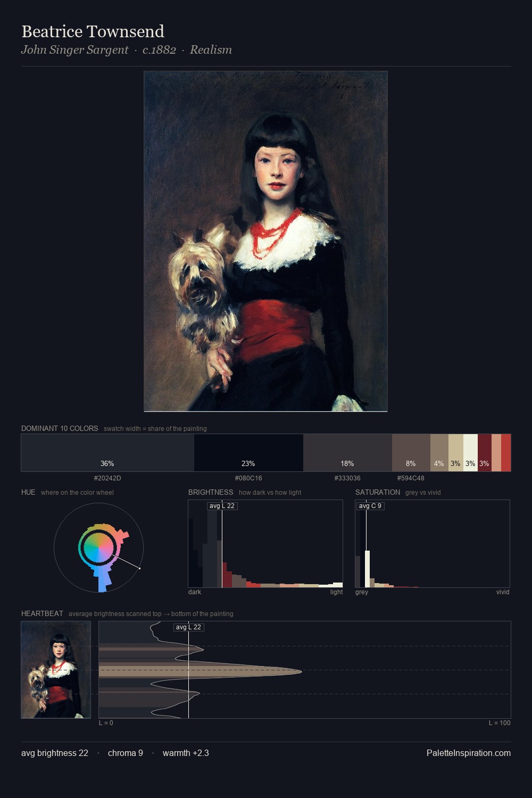This screenshot has height=798, width=532.
Task: Click the DOMINANT 10 COLORS heading
Action: click(60, 428)
